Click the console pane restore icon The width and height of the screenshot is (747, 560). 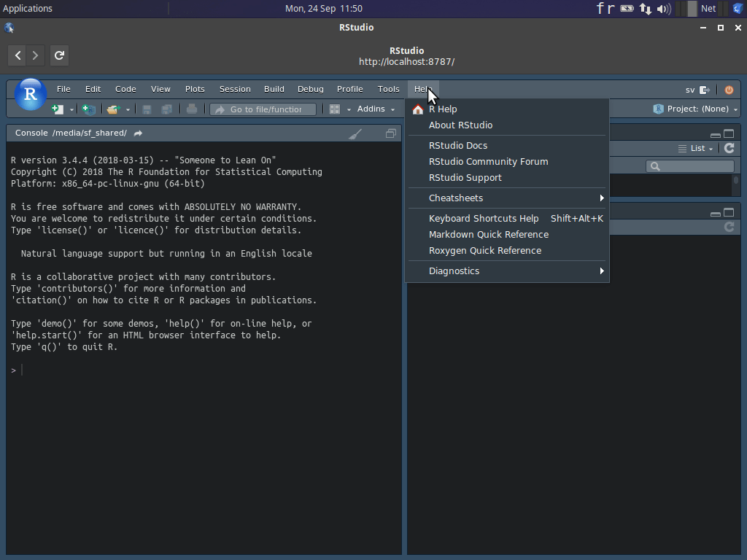pyautogui.click(x=391, y=133)
